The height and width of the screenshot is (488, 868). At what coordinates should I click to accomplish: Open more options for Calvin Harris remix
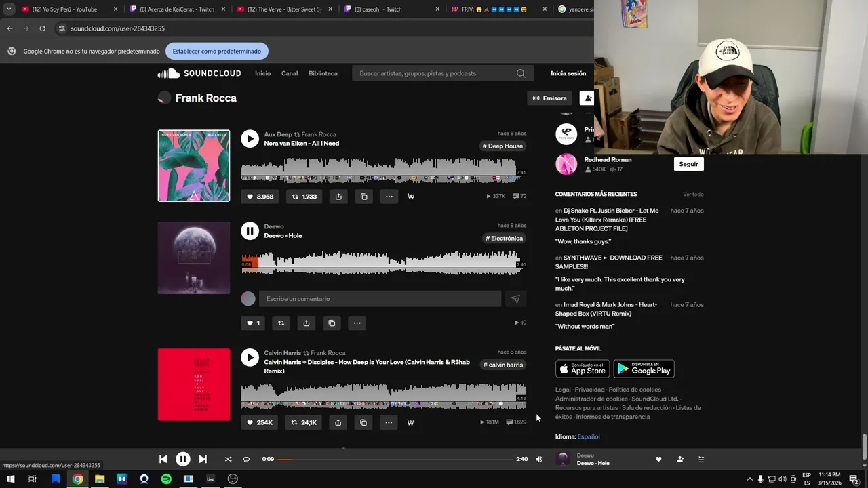389,422
